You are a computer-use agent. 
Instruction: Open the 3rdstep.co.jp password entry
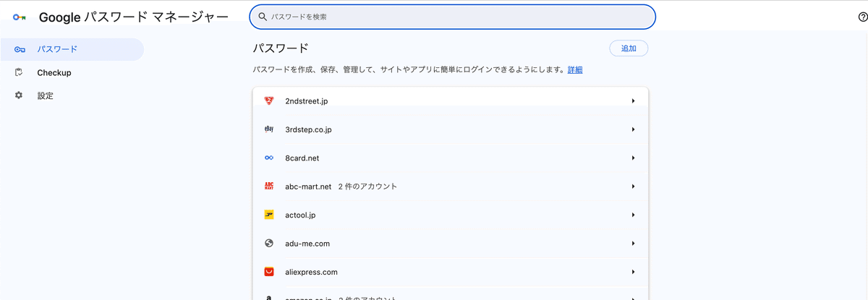[450, 129]
